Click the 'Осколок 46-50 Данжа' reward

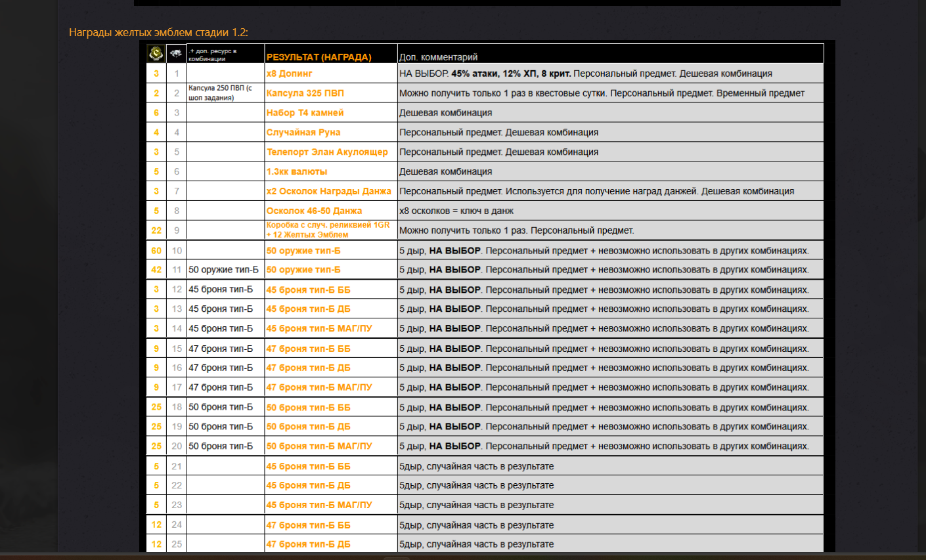[314, 211]
